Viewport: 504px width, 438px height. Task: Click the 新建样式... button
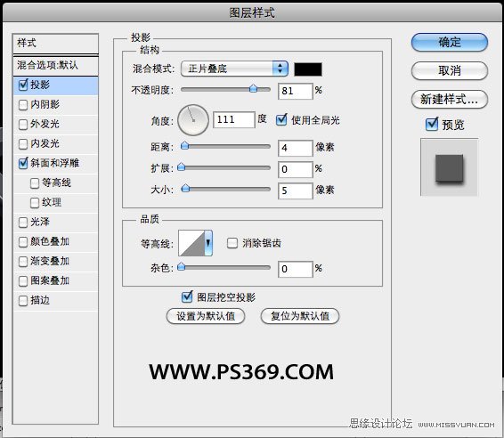pyautogui.click(x=450, y=100)
